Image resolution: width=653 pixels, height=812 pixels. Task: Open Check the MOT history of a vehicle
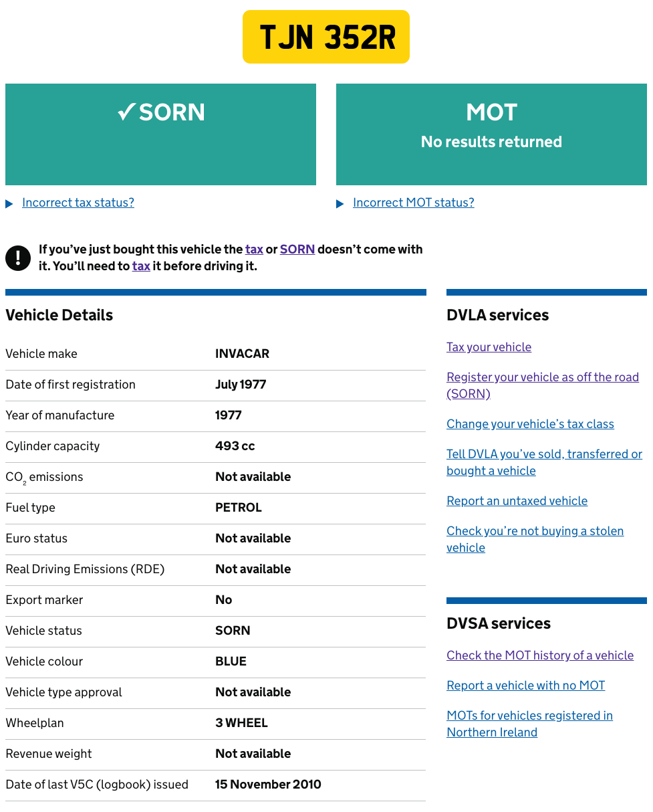pyautogui.click(x=540, y=655)
